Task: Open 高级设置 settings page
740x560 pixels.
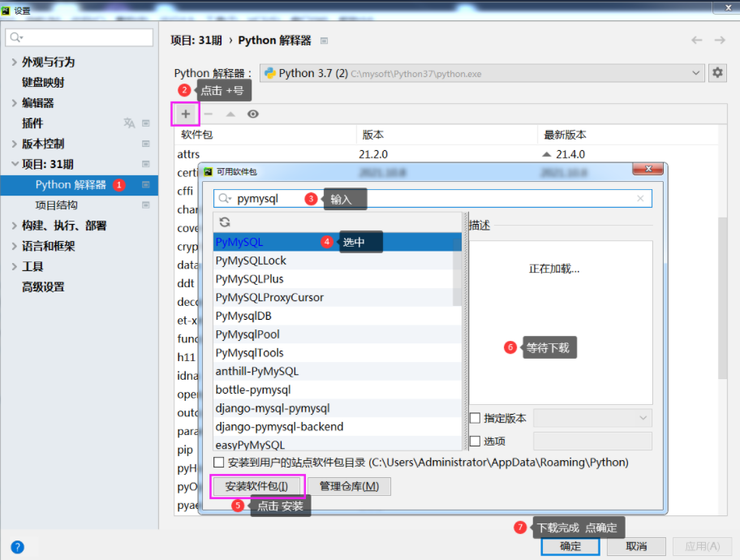Action: click(x=43, y=286)
